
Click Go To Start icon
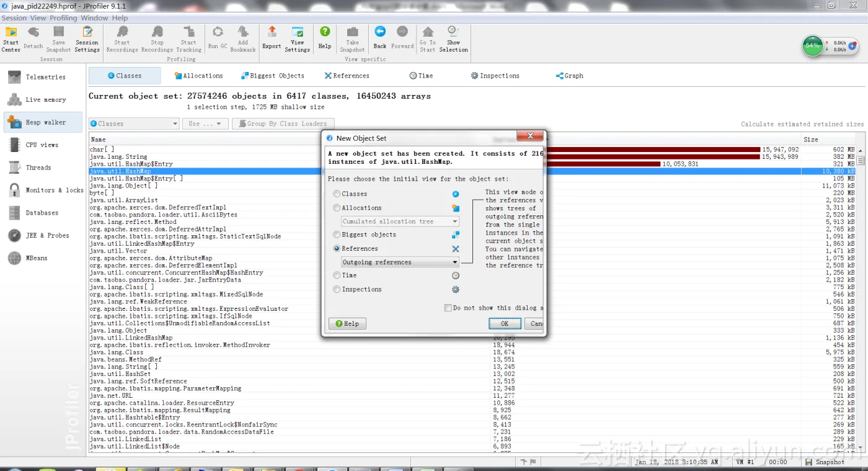tap(428, 38)
